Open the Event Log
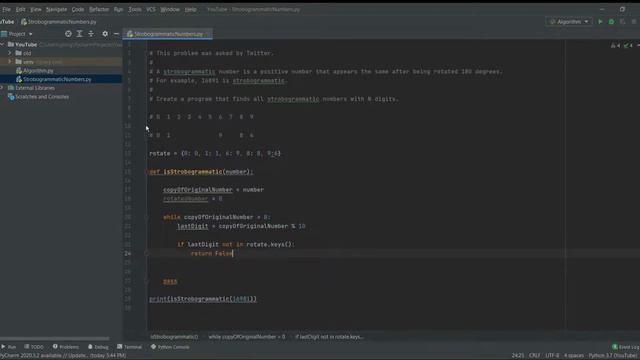 pos(626,347)
